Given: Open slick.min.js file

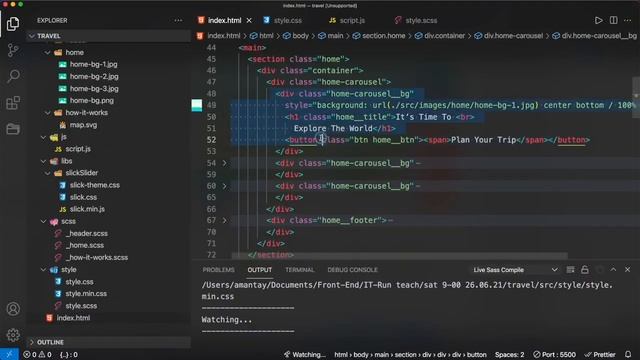Looking at the screenshot, I should pyautogui.click(x=87, y=209).
